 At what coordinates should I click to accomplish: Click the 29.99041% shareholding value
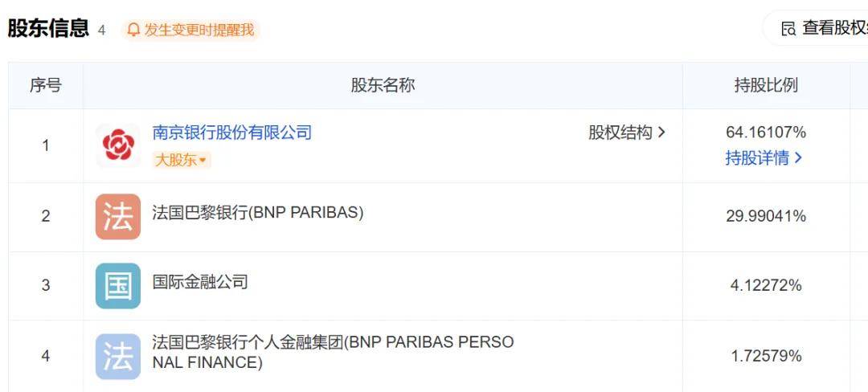coord(766,216)
